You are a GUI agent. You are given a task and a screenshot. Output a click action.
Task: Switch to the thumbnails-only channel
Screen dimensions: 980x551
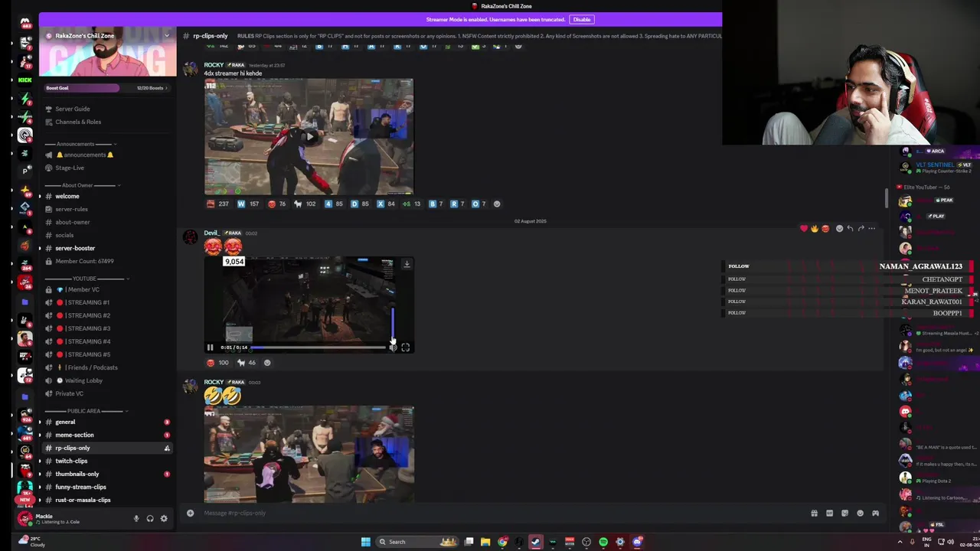click(x=77, y=474)
